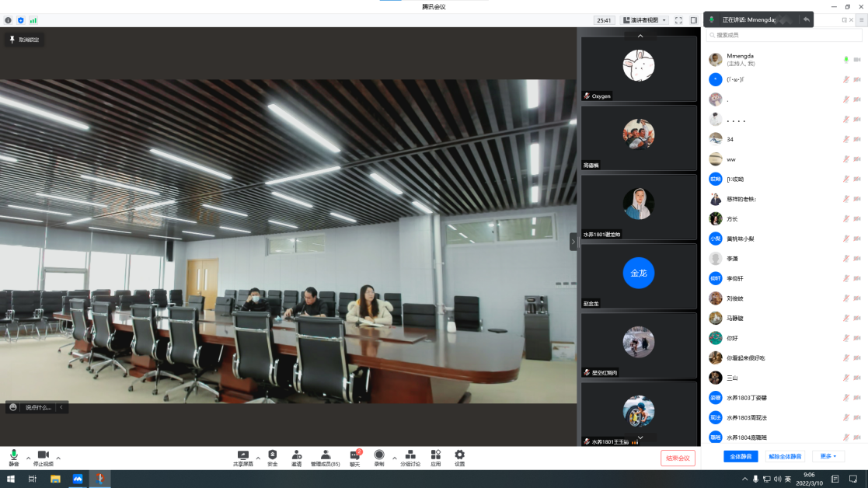Click End Meeting (结束会议) button
This screenshot has width=868, height=488.
[x=678, y=458]
